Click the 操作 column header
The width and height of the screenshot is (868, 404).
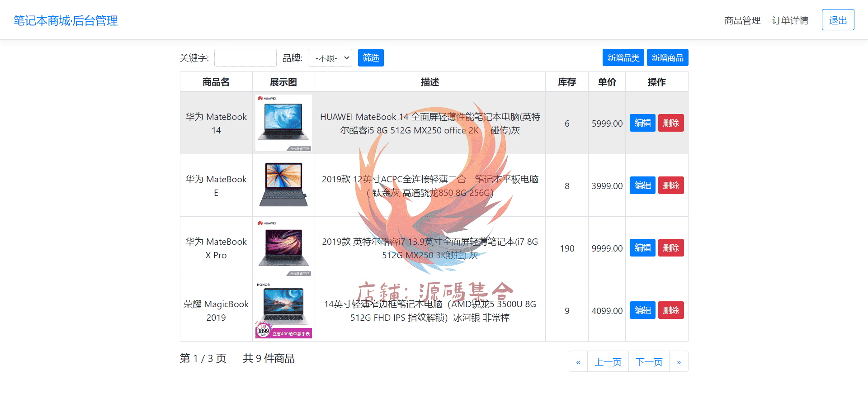point(657,82)
